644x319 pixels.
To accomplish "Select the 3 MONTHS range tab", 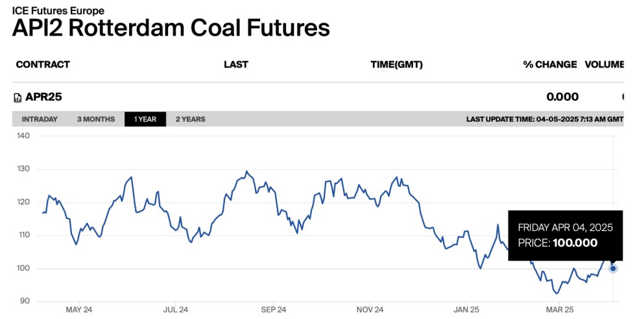I will coord(95,119).
